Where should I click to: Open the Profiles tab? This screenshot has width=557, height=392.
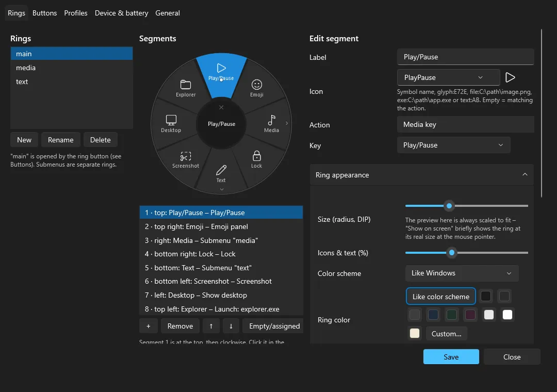[x=76, y=13]
